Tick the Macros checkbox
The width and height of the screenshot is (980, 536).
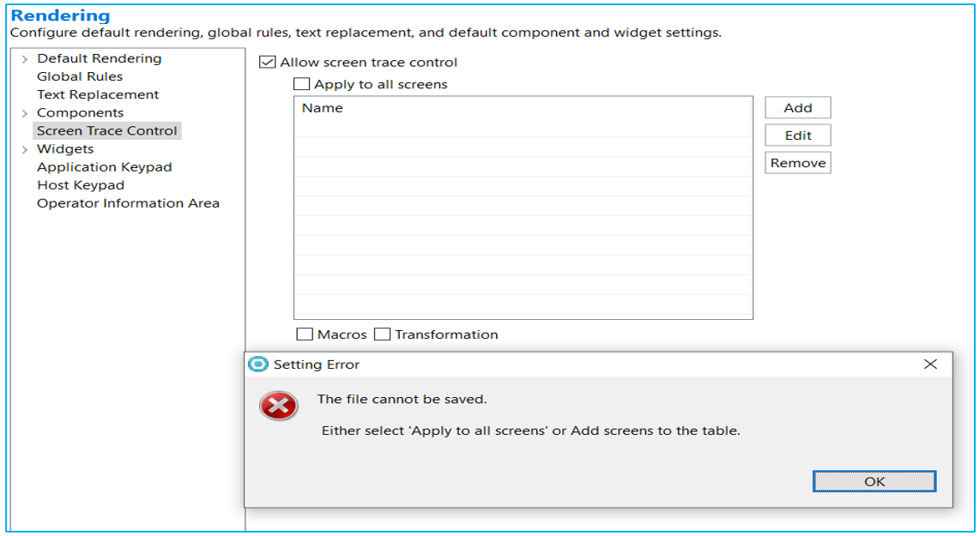305,334
